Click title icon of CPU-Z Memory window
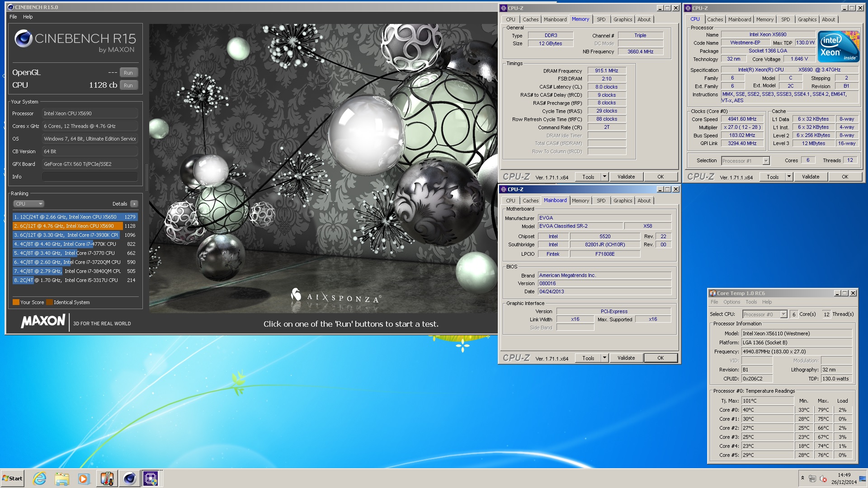Screen dimensions: 868x488 click(x=504, y=8)
